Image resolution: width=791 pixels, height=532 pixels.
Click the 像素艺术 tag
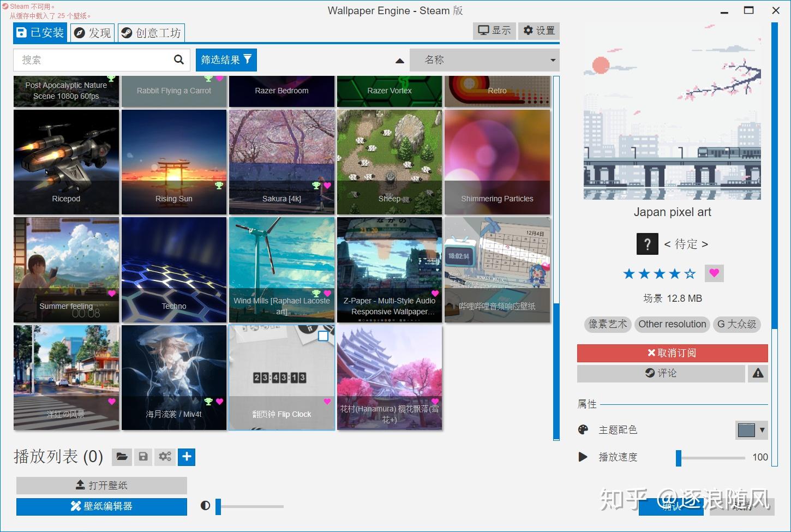click(608, 324)
